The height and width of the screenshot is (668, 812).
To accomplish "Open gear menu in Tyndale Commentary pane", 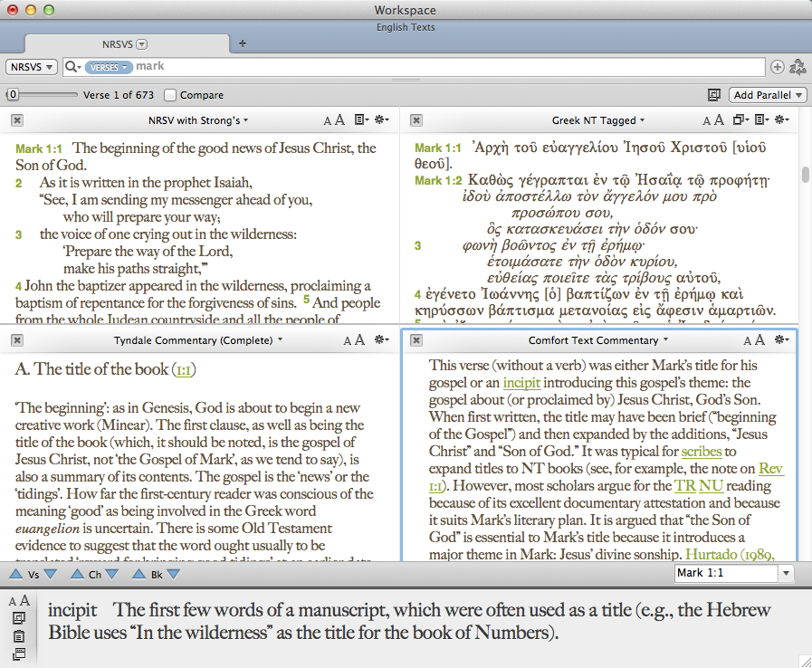I will click(x=382, y=339).
